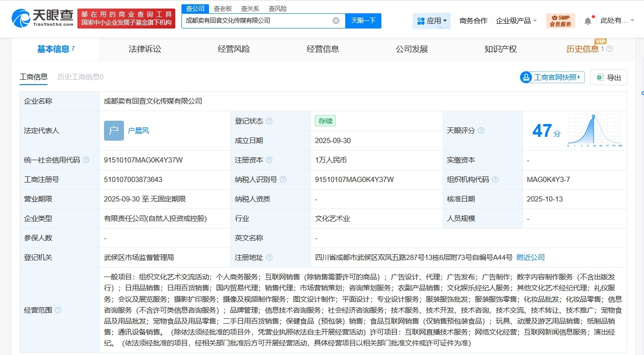Click the grid icon inside 应用 button

[420, 20]
